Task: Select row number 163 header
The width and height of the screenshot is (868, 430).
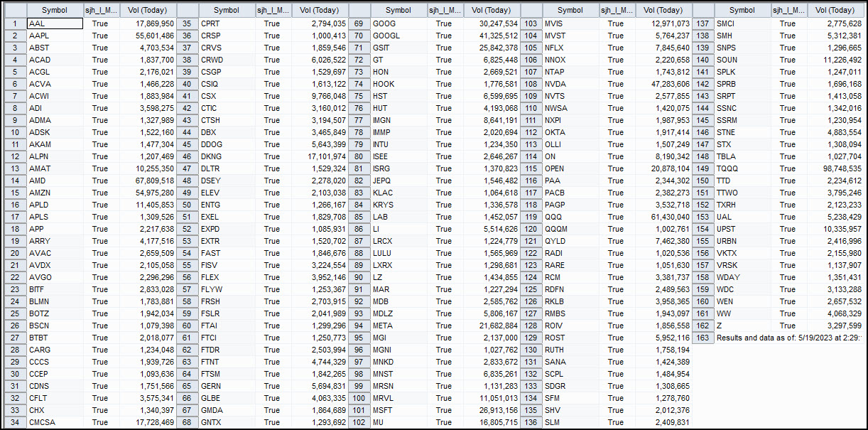Action: [702, 338]
